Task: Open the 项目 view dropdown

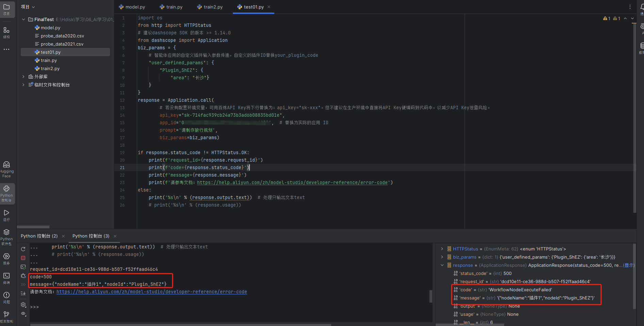Action: (28, 7)
